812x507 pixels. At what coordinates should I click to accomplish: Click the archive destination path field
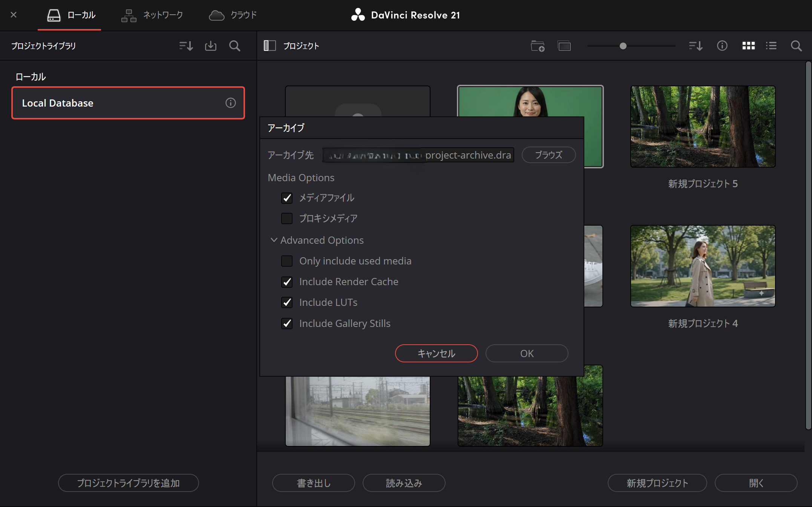[418, 155]
